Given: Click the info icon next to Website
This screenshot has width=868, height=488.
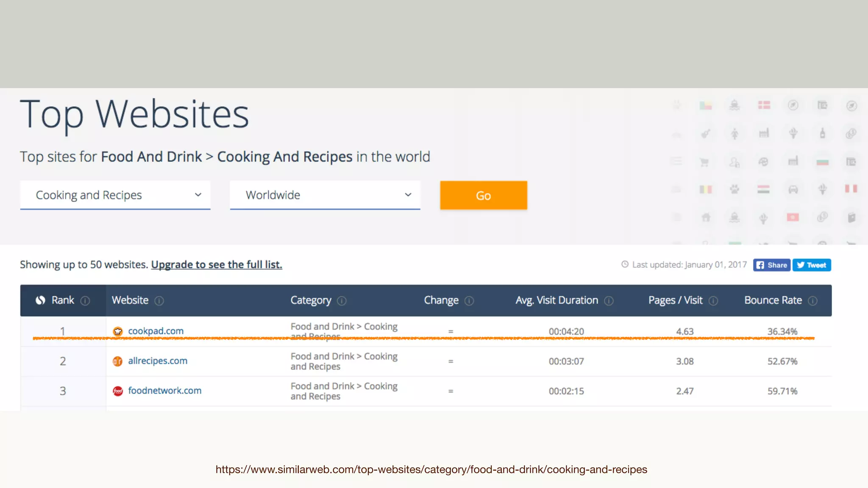Looking at the screenshot, I should [159, 301].
